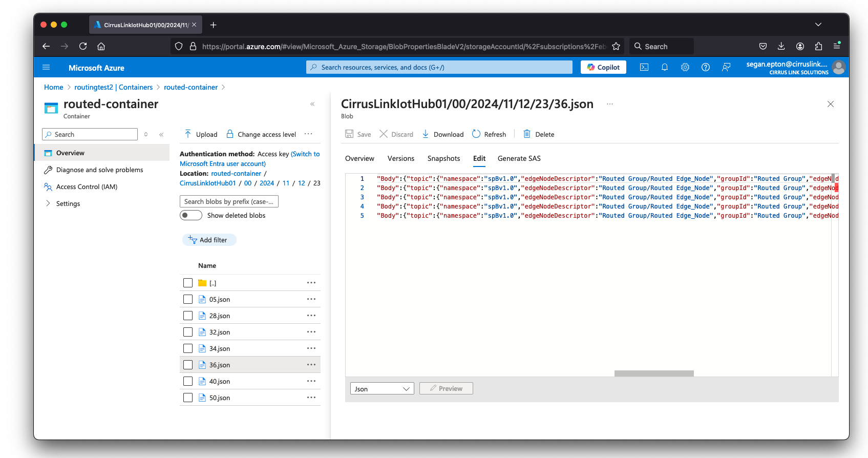The image size is (868, 458).
Task: Refresh the blob editor content
Action: coord(489,134)
